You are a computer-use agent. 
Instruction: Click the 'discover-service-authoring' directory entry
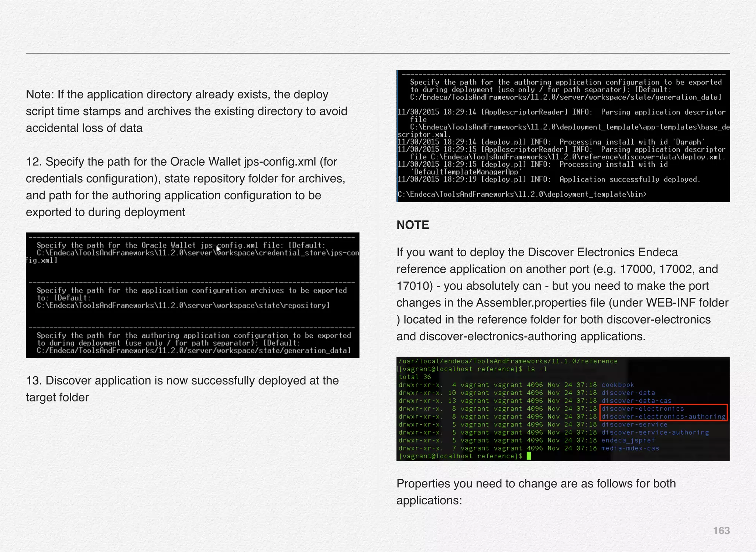[655, 432]
